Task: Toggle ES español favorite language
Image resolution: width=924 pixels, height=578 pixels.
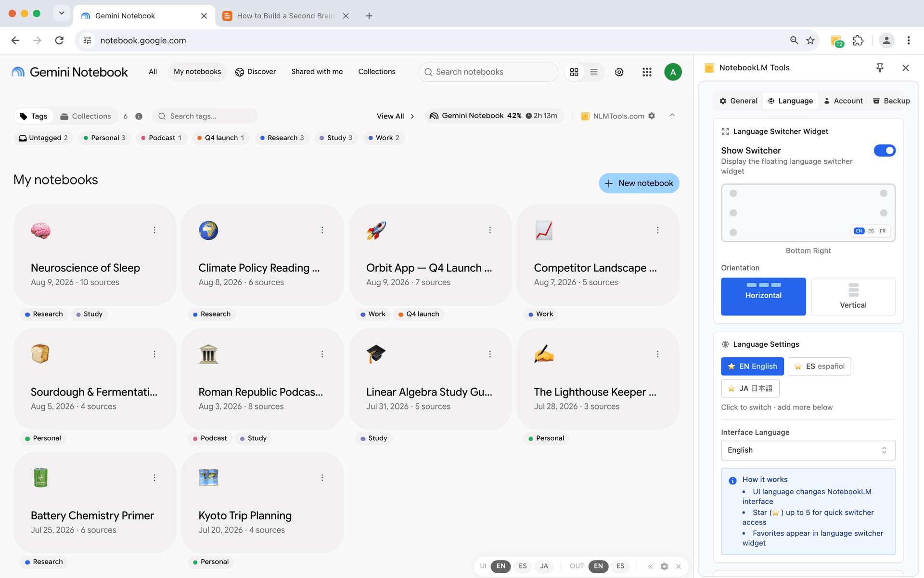Action: tap(819, 367)
